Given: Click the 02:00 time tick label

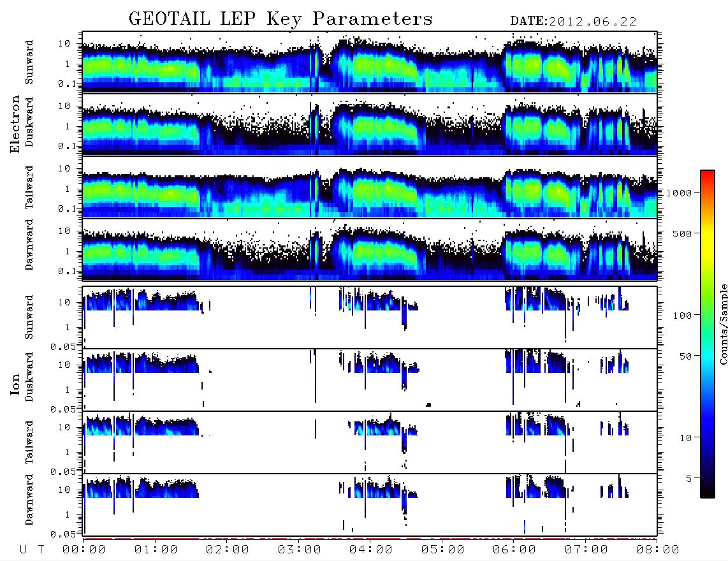Looking at the screenshot, I should [228, 550].
